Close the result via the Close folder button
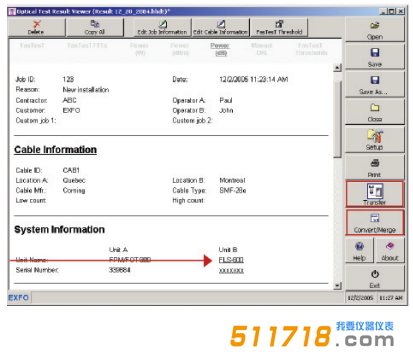 click(375, 112)
